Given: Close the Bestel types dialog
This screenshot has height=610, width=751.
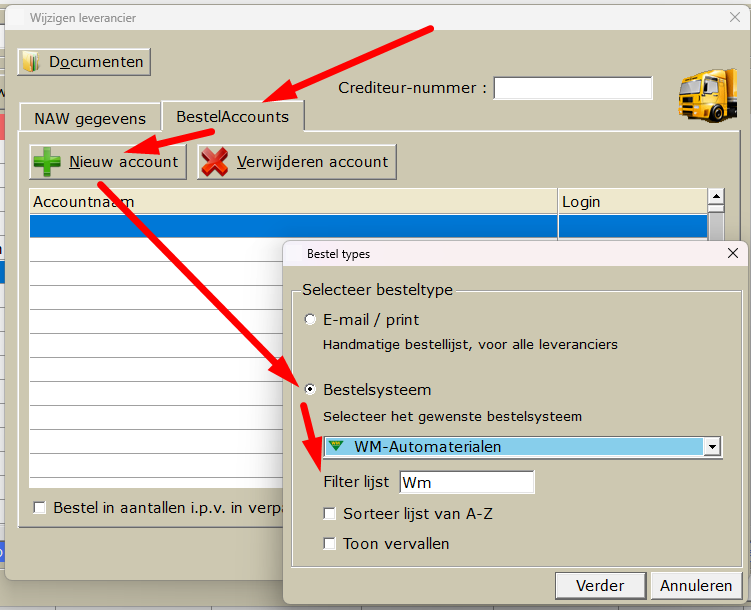Looking at the screenshot, I should 731,254.
